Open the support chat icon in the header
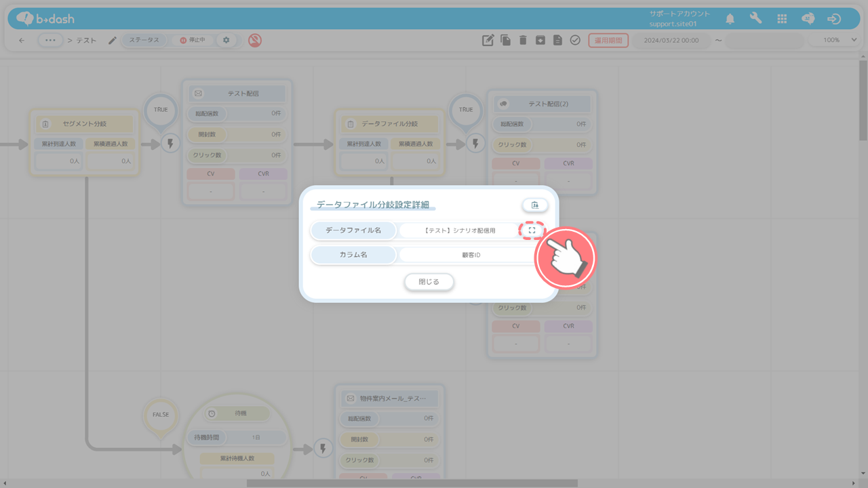The image size is (868, 488). coord(808,19)
